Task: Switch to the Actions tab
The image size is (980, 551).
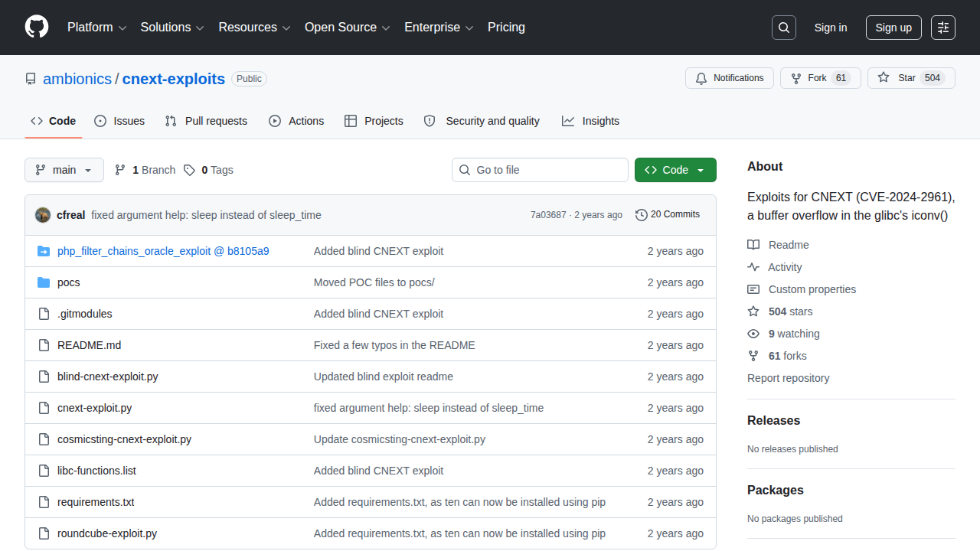Action: [296, 121]
